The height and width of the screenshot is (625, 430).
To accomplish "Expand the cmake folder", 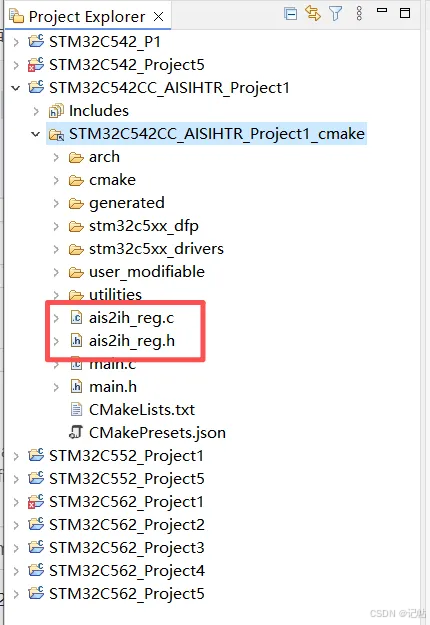I will tap(56, 181).
